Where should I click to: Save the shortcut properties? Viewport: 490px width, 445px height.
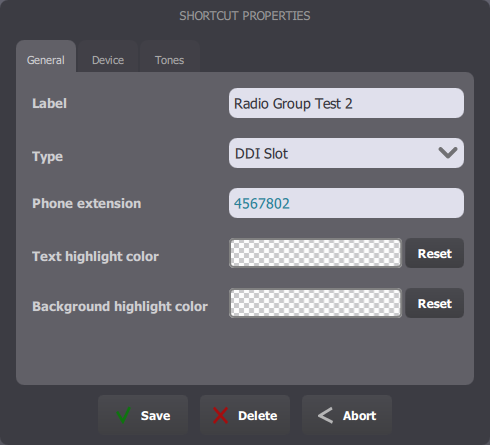[143, 415]
